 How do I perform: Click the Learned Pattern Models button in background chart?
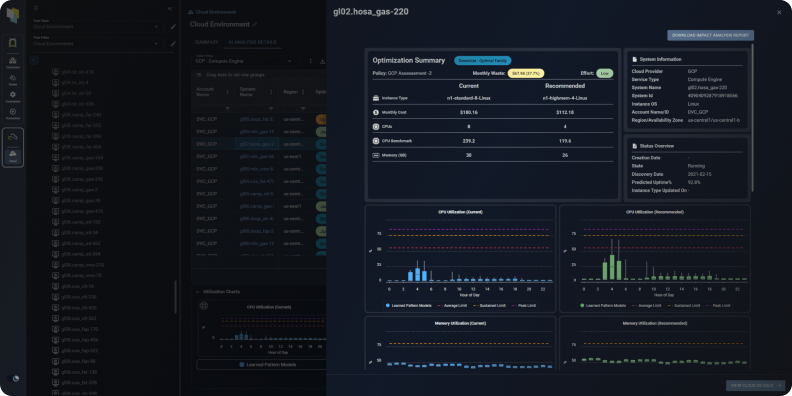pos(262,364)
